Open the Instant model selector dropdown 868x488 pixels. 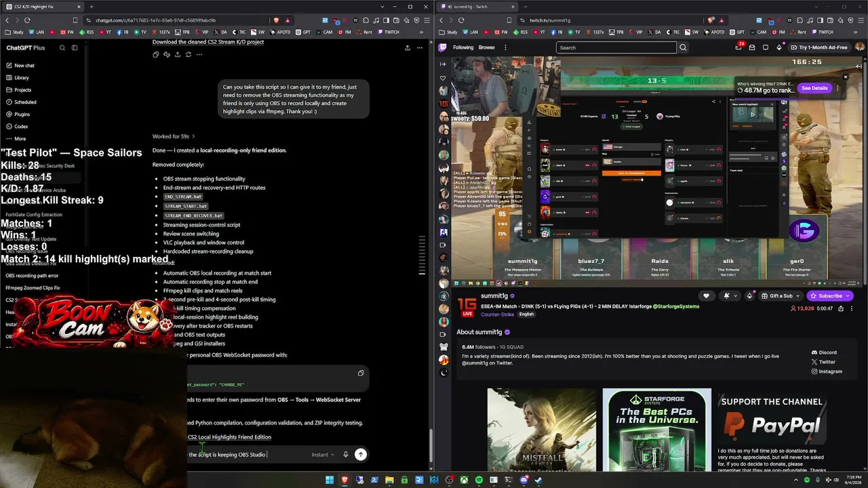(323, 455)
